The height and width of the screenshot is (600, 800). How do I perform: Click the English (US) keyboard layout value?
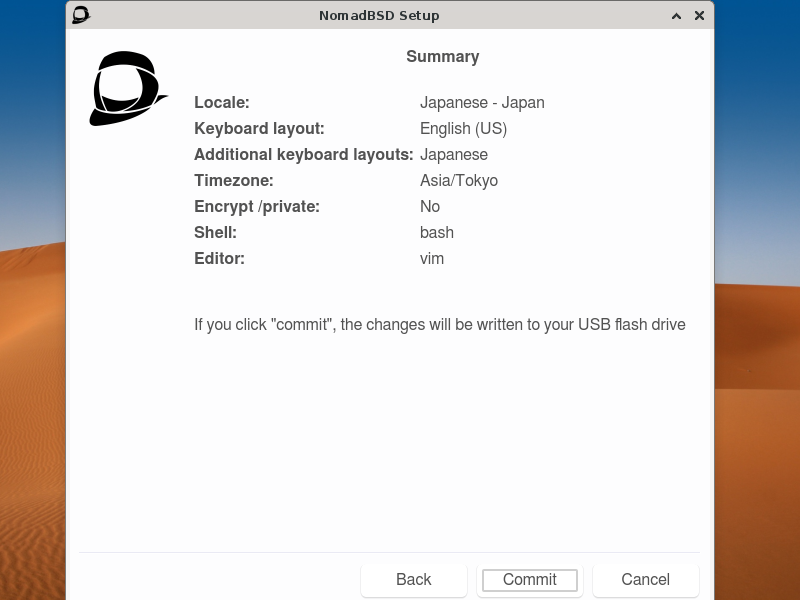463,128
